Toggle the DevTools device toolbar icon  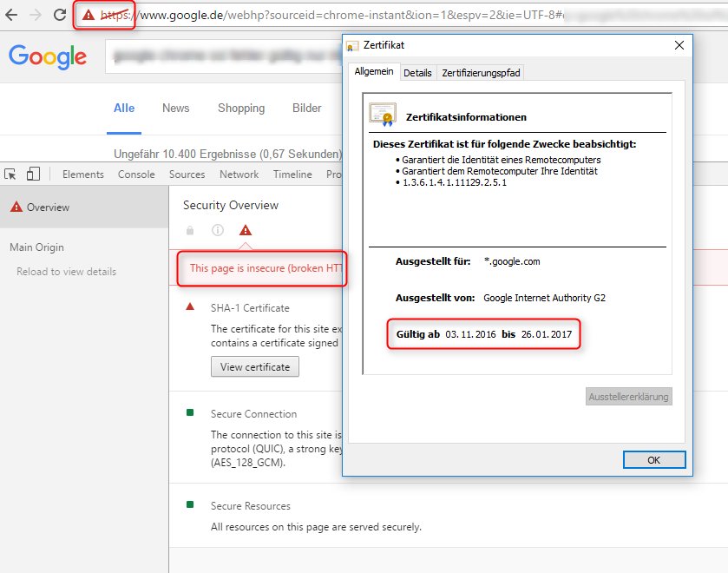point(33,174)
